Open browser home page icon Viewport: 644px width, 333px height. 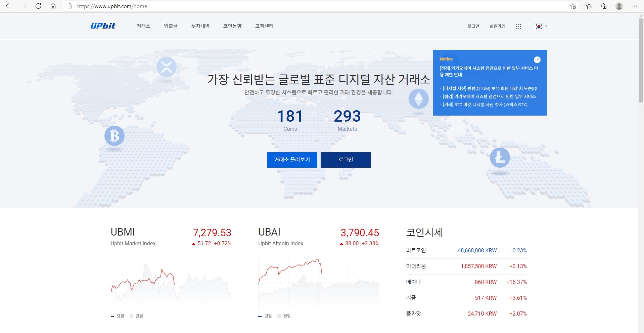pyautogui.click(x=53, y=6)
